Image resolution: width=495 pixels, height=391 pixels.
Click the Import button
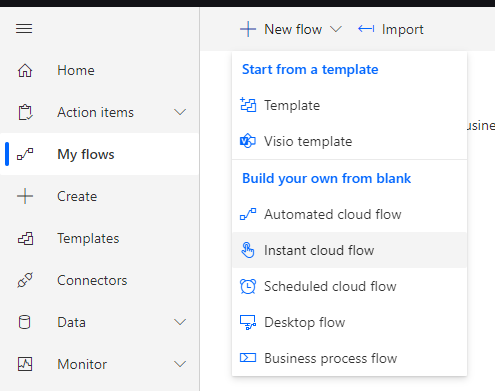tap(391, 29)
